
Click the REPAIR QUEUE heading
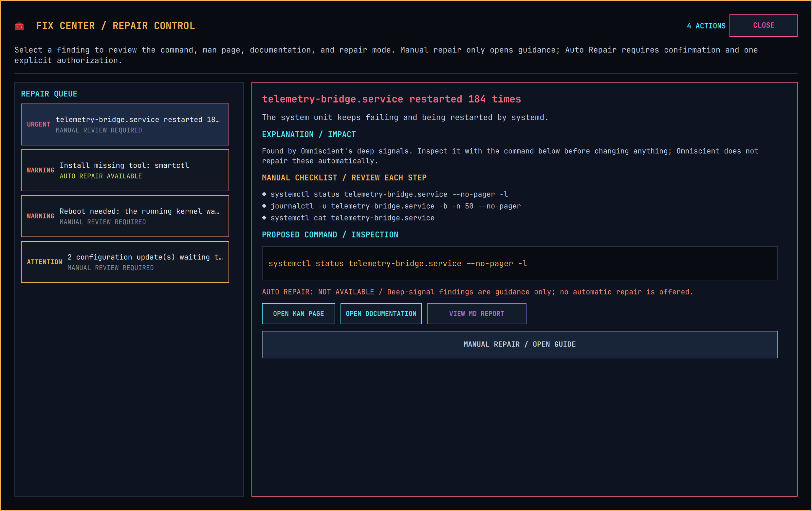click(x=49, y=94)
